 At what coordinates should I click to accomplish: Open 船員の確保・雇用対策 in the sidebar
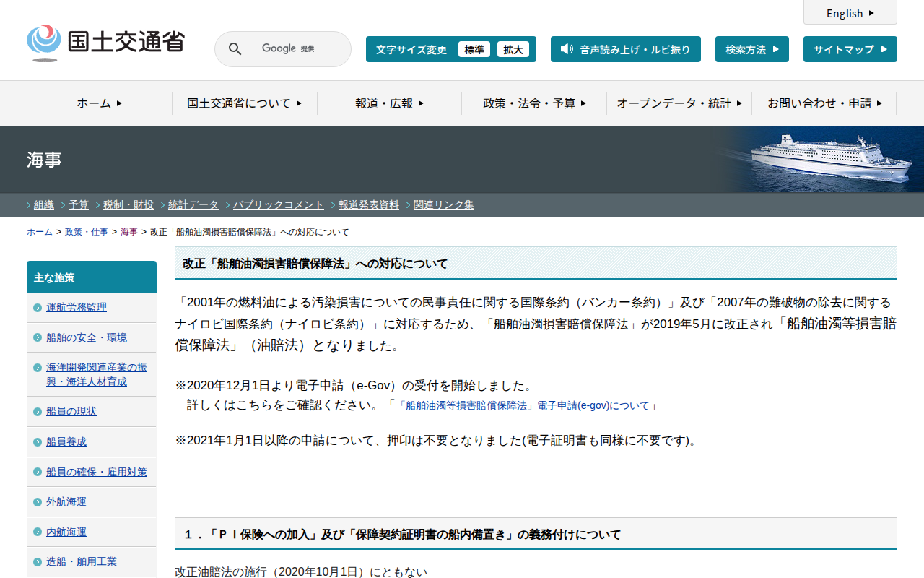coord(97,473)
